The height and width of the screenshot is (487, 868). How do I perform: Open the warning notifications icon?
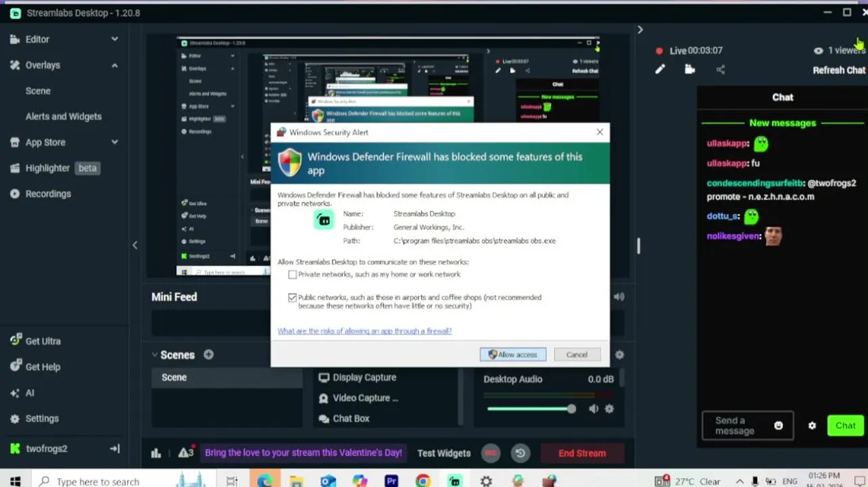click(x=186, y=452)
